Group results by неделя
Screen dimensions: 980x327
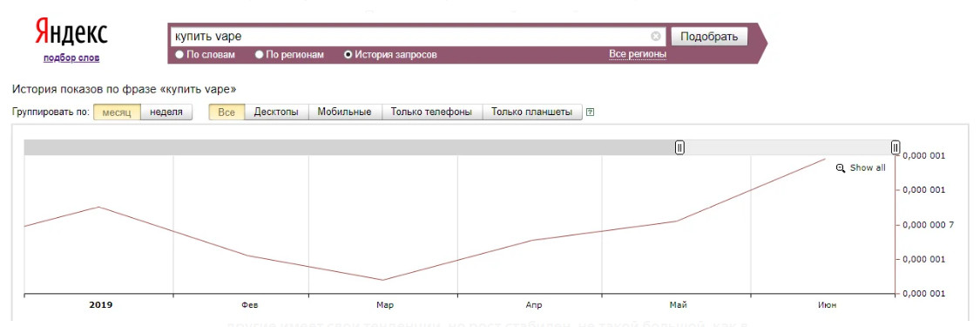point(166,112)
